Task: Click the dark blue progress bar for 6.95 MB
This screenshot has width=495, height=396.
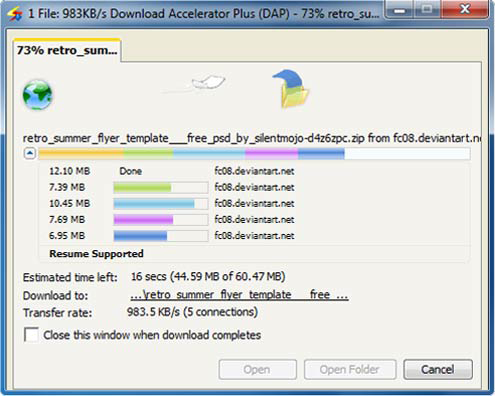Action: [161, 236]
